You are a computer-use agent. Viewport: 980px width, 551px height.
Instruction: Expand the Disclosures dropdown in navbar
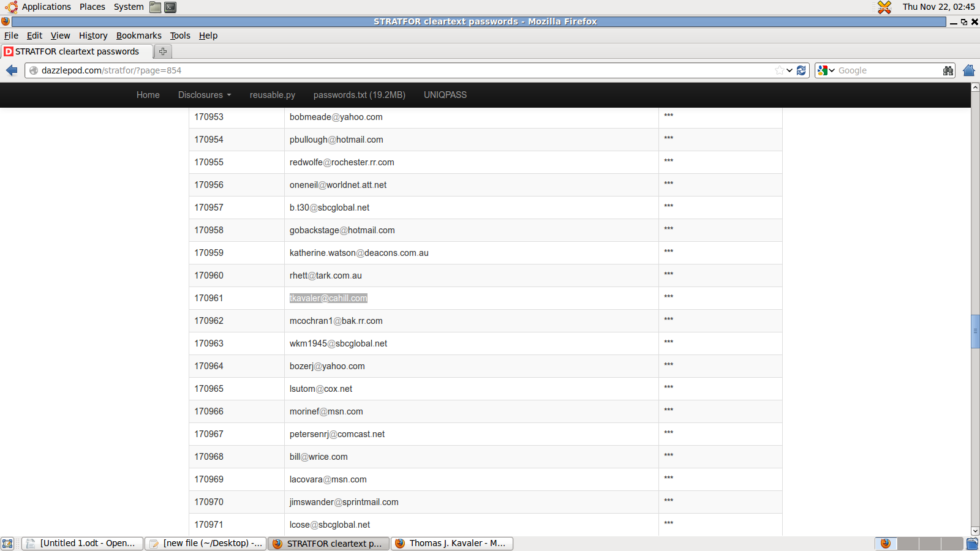(x=205, y=95)
